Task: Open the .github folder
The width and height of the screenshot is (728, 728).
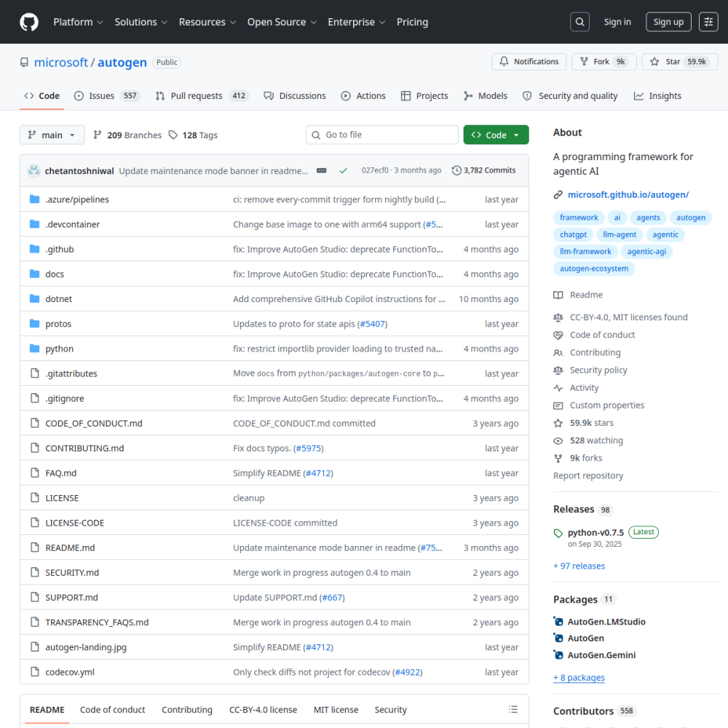Action: pyautogui.click(x=60, y=249)
